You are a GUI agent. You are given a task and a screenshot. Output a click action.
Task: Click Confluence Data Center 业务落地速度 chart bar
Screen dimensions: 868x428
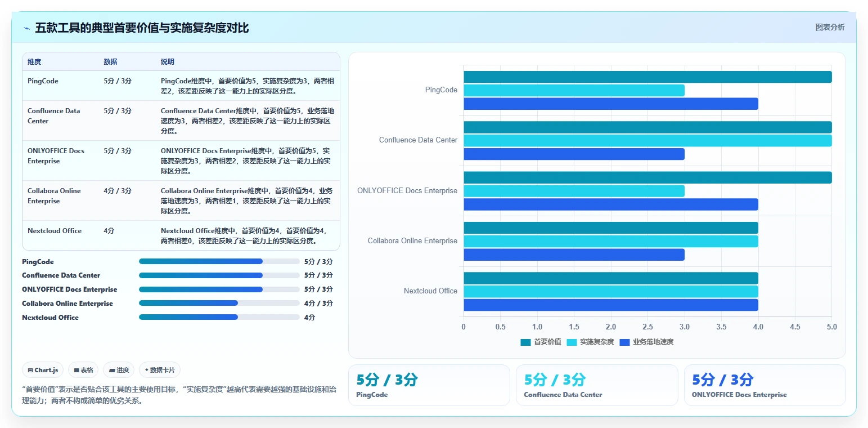pos(574,154)
